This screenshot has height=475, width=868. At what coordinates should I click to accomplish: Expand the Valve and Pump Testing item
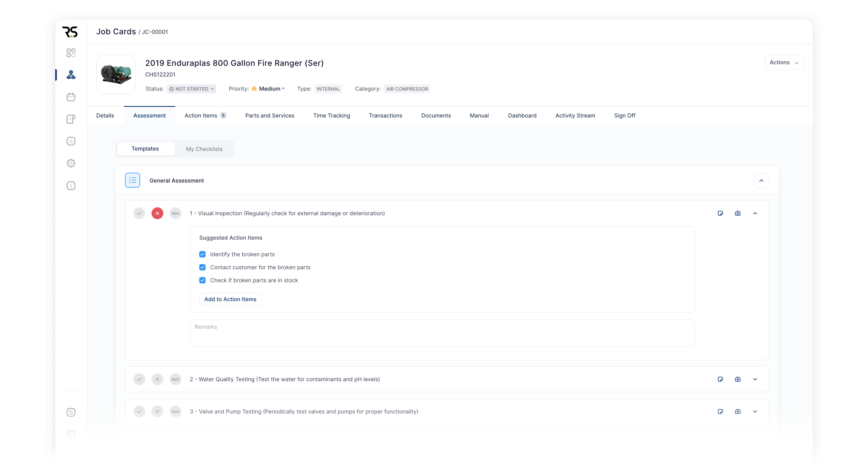point(755,411)
